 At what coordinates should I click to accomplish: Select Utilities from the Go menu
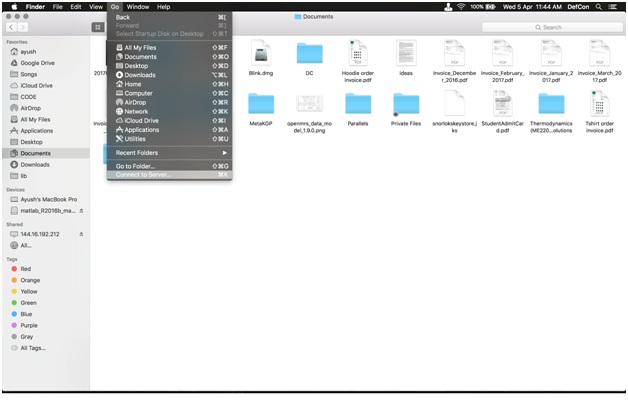(x=140, y=138)
